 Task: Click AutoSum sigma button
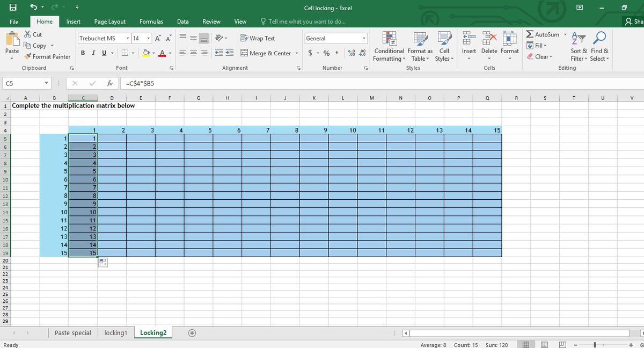click(543, 34)
